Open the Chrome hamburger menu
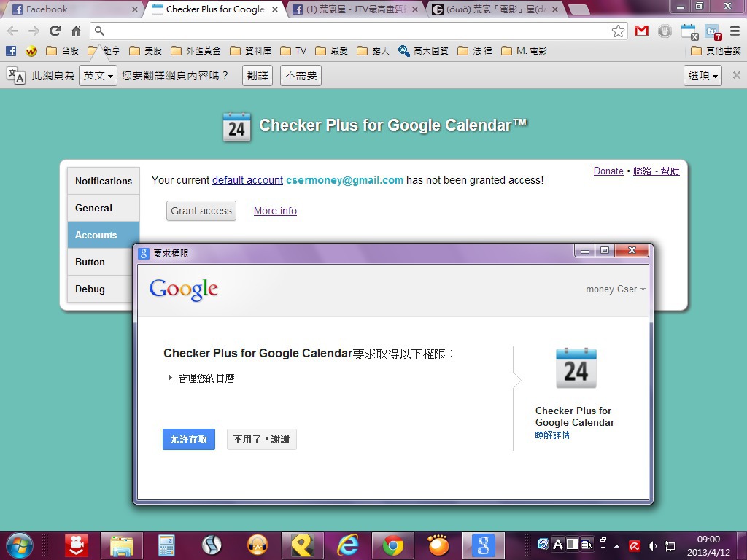This screenshot has width=747, height=560. pos(735,31)
